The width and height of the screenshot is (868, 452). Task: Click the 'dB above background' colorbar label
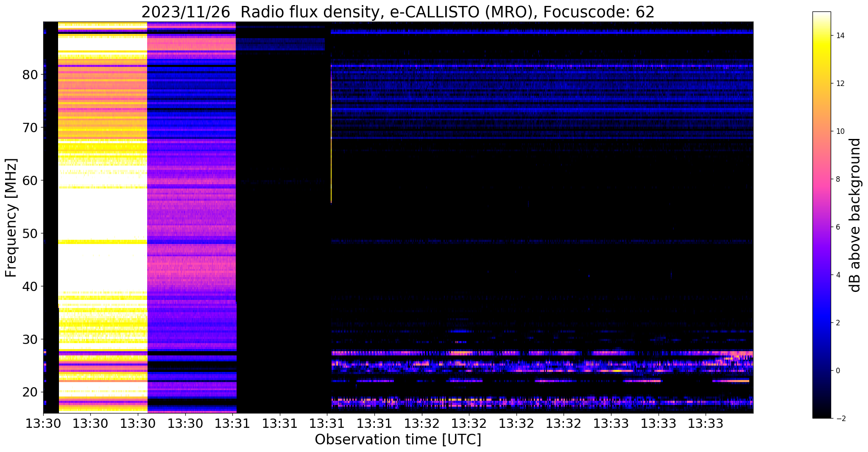coord(855,215)
